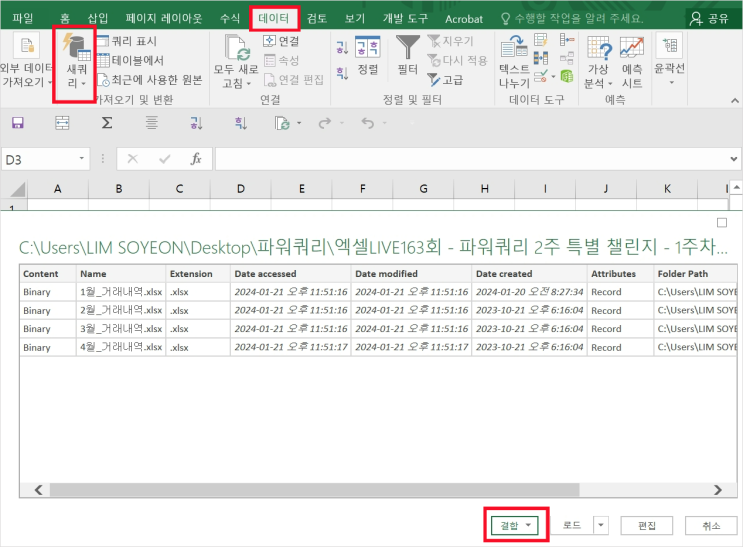Open the 로드 dropdown arrow
Image resolution: width=743 pixels, height=547 pixels.
click(x=601, y=525)
